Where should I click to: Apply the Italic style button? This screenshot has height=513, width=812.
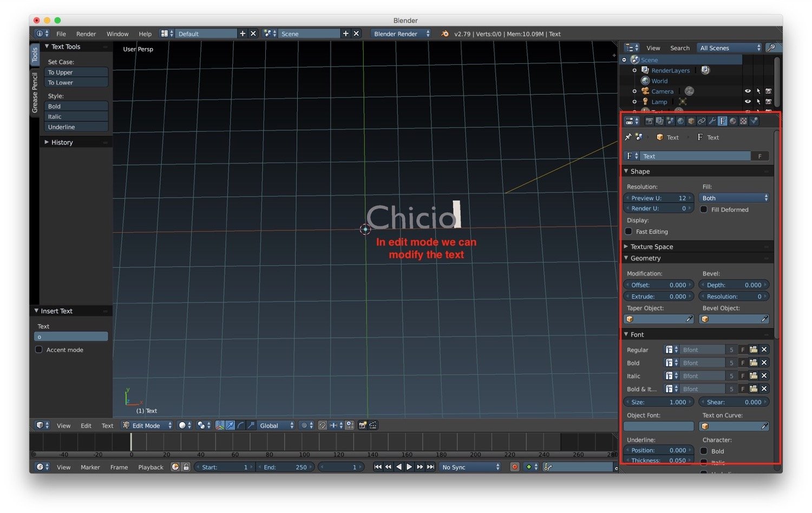76,116
